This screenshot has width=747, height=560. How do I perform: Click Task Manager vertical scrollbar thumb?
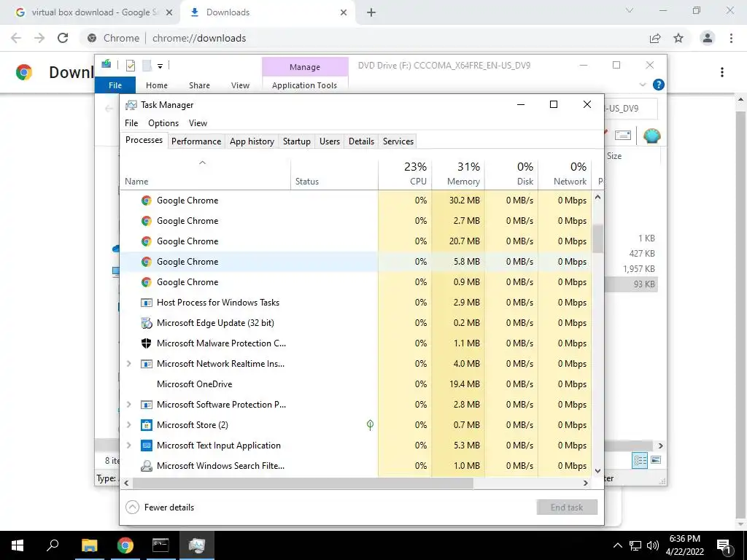pyautogui.click(x=597, y=238)
